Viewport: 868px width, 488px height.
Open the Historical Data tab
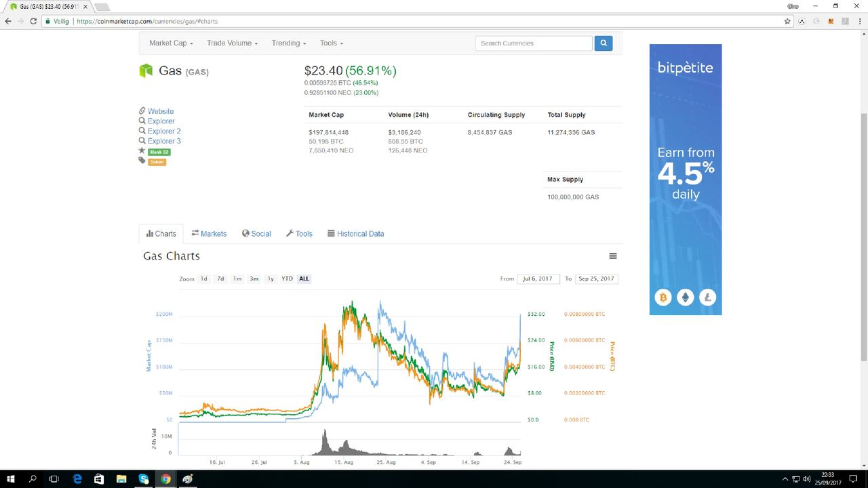(x=356, y=234)
